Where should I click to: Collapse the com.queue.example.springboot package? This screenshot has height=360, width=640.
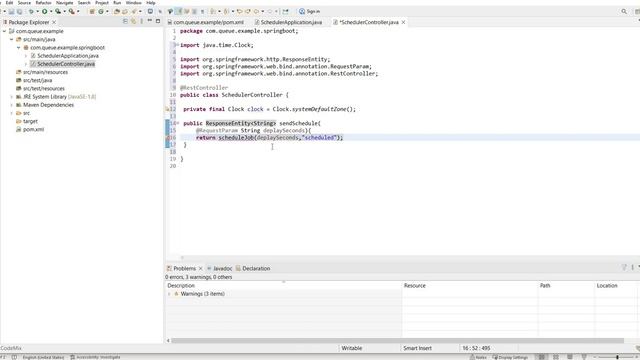[19, 47]
